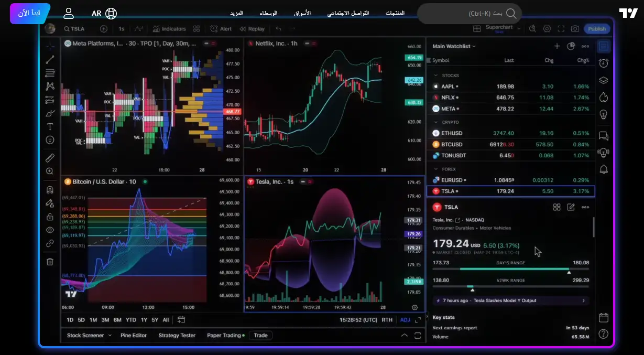This screenshot has height=355, width=644.
Task: Open the TradingView logo home link
Action: 628,13
